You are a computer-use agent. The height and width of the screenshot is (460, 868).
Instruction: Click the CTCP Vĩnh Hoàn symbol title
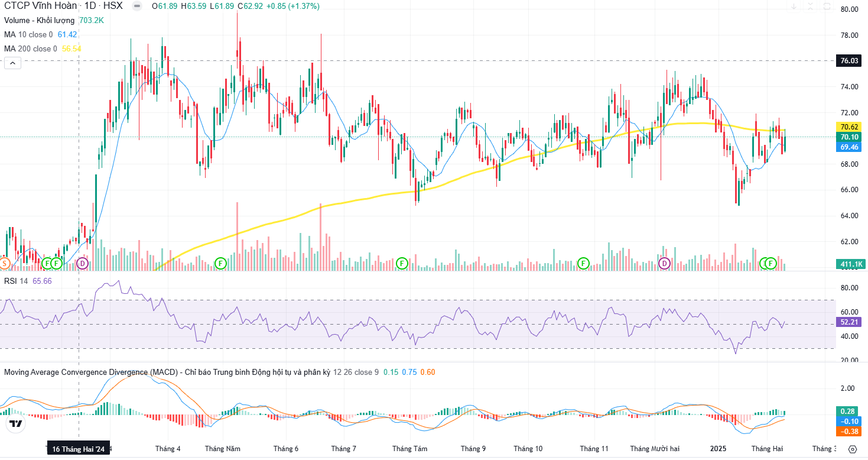[40, 6]
